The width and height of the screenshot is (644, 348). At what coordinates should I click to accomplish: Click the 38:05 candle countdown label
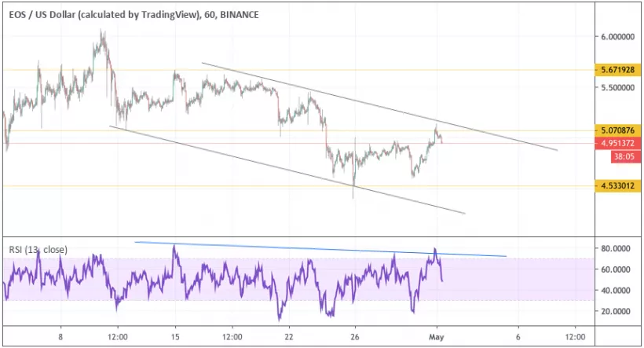click(624, 156)
